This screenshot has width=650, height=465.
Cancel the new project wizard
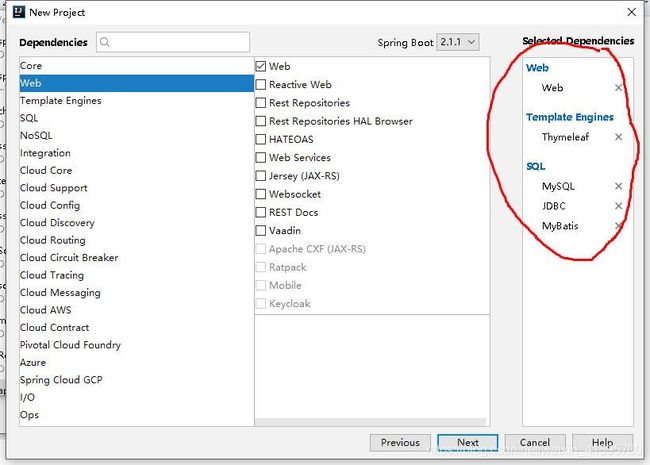click(x=535, y=443)
